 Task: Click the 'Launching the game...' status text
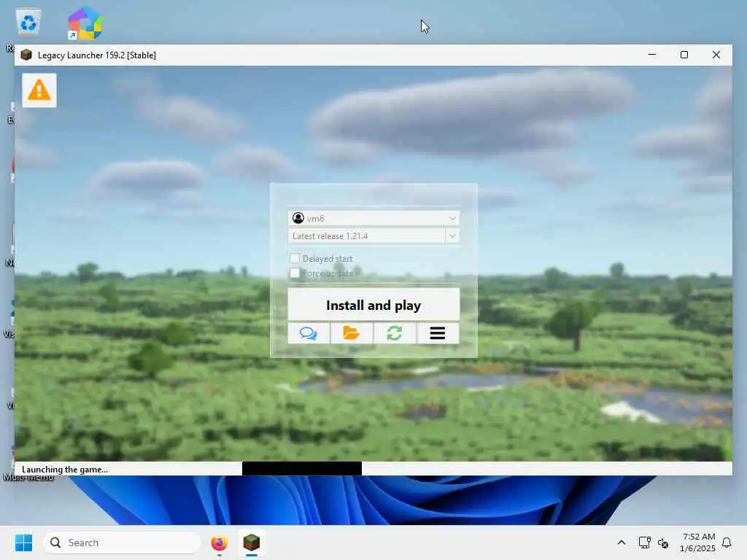[x=65, y=470]
